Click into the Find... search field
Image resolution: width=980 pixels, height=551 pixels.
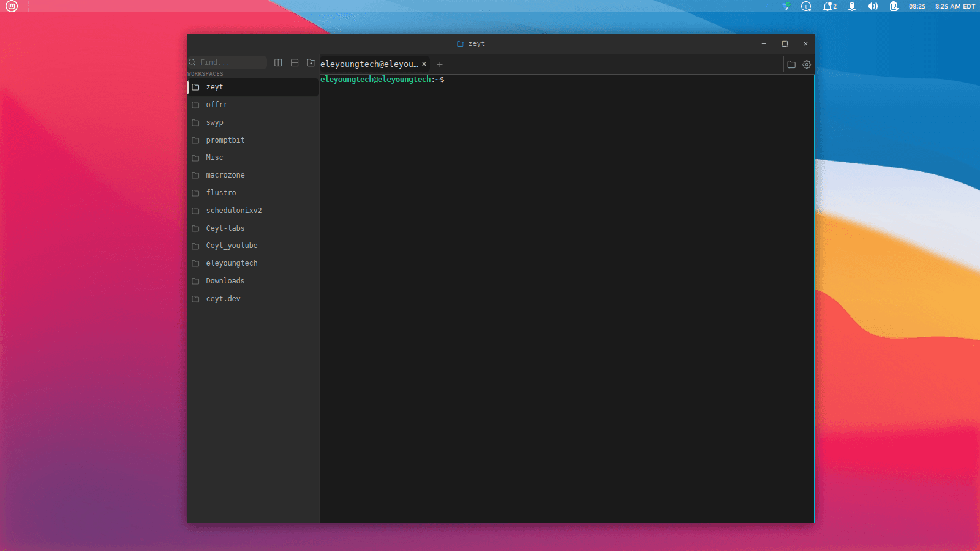(x=228, y=62)
